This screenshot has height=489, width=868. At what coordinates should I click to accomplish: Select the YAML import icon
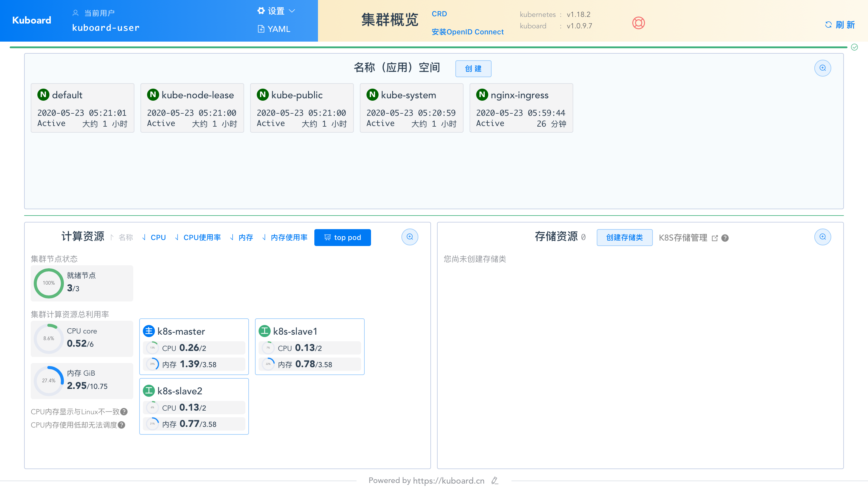pos(262,29)
